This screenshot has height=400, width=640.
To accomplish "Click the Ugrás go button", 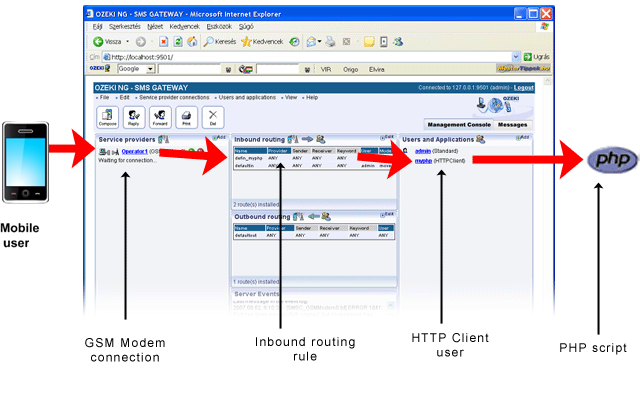I will pyautogui.click(x=536, y=57).
